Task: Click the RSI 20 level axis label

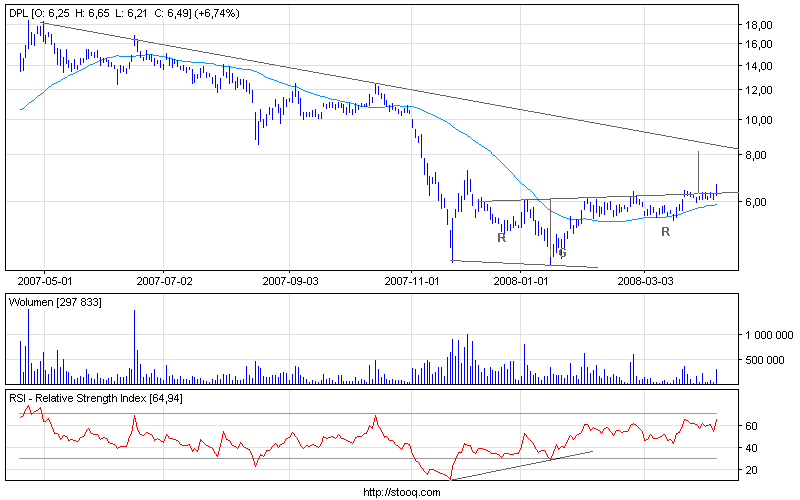Action: coord(751,470)
